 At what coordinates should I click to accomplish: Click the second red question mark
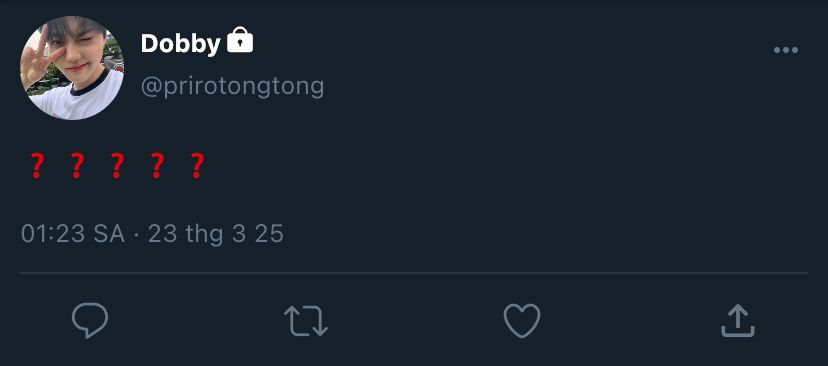pos(77,165)
